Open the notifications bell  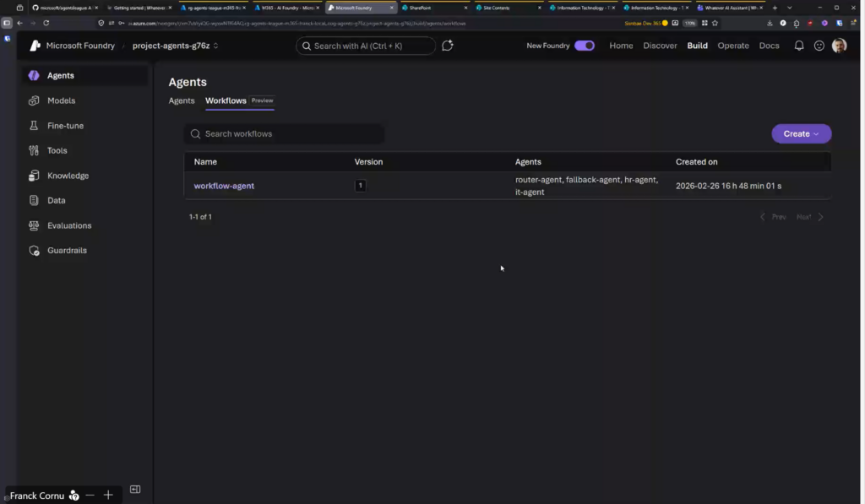coord(798,46)
